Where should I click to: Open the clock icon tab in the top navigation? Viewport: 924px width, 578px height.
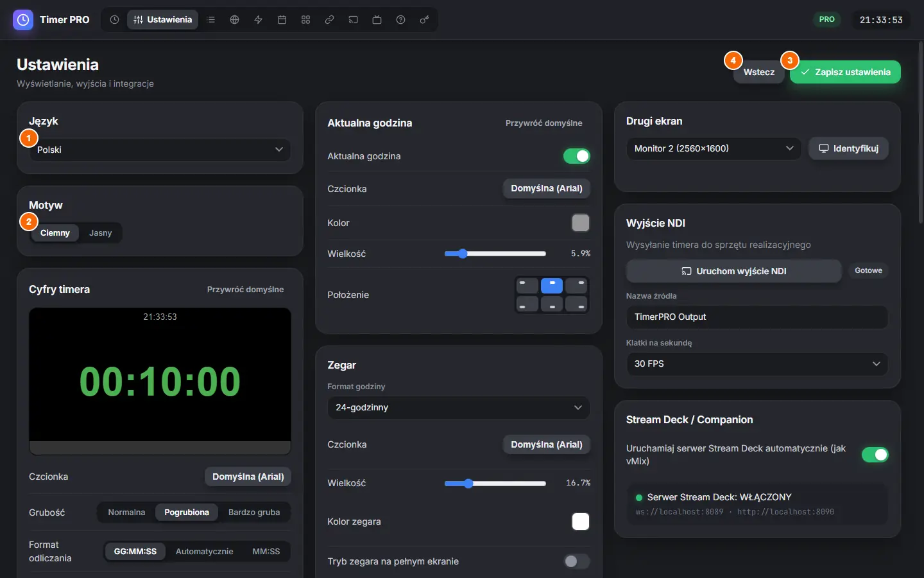point(114,20)
